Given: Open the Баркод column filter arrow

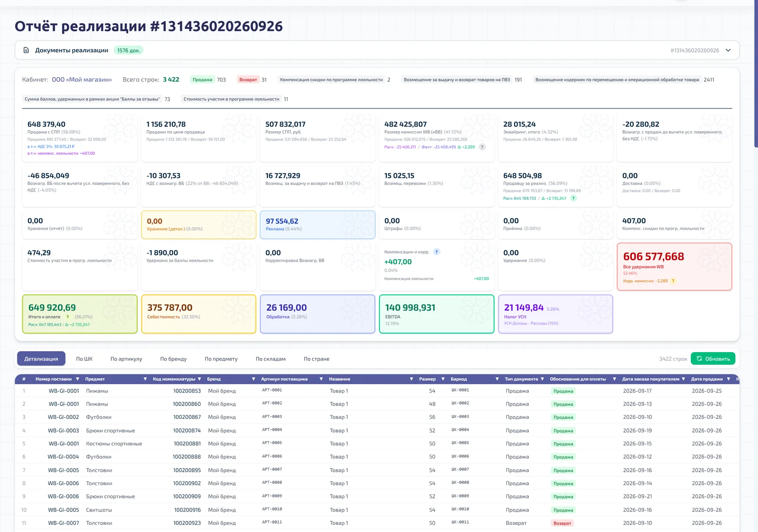Looking at the screenshot, I should click(497, 379).
